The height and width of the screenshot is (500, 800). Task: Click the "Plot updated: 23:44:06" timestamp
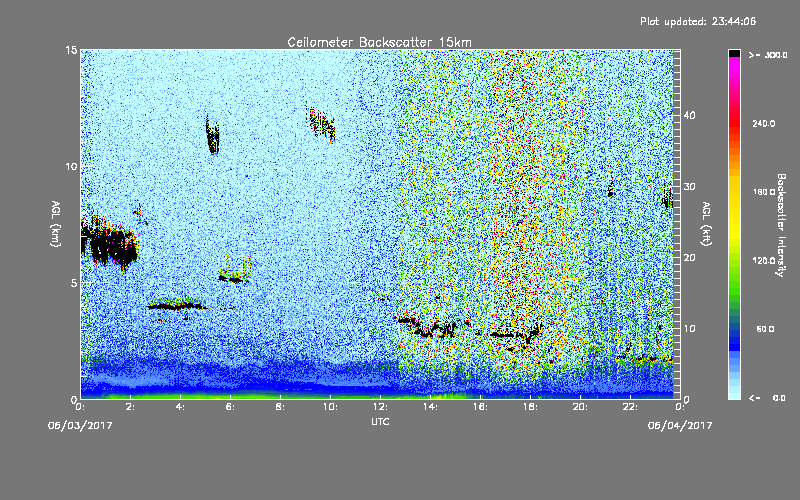(x=698, y=21)
